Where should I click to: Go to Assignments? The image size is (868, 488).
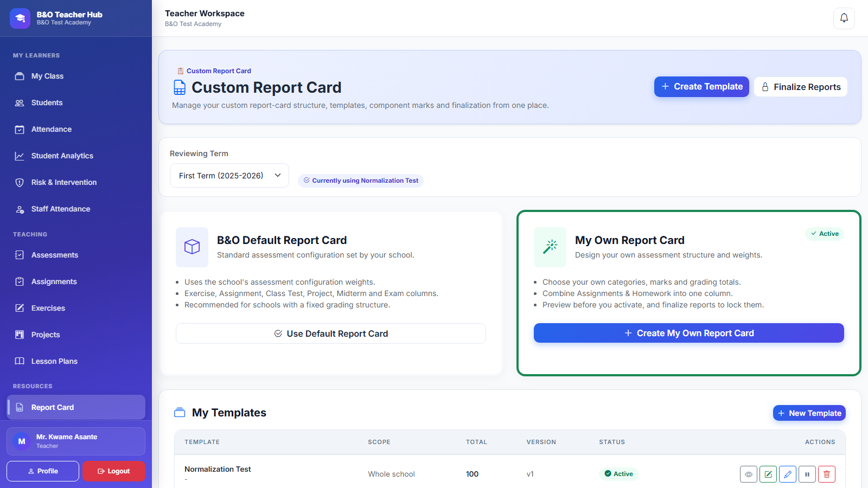[x=76, y=282]
